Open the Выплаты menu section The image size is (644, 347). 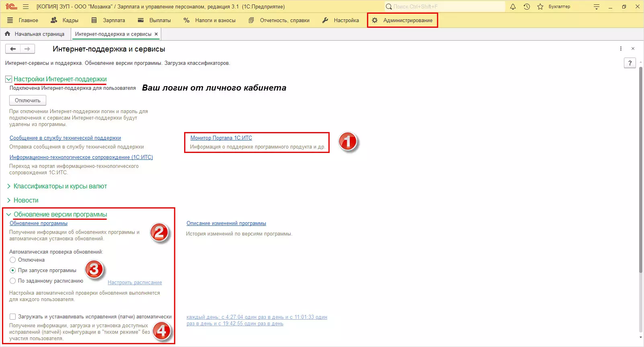(x=154, y=20)
